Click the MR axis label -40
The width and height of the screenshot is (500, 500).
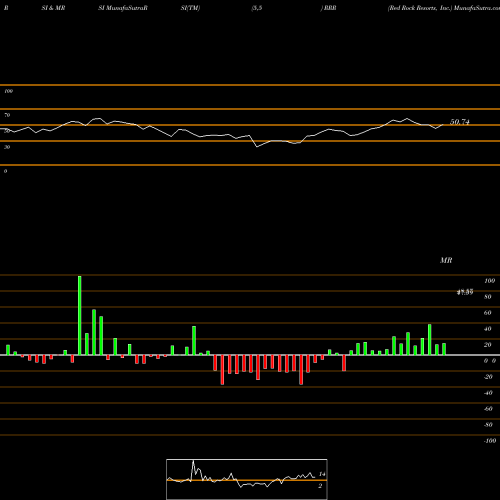click(488, 393)
